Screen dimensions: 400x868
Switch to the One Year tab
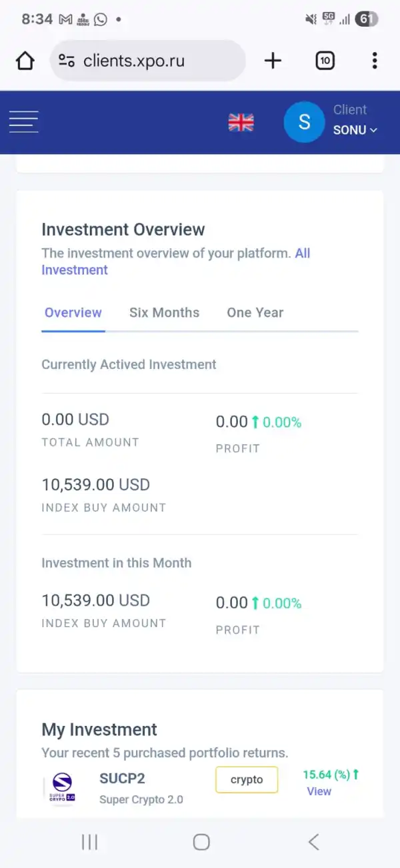(255, 312)
